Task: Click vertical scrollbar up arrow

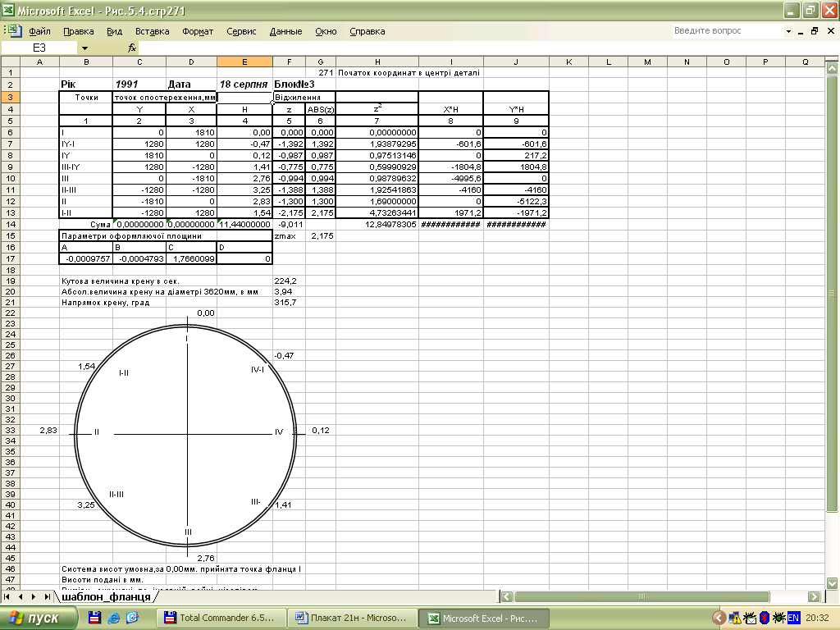Action: point(832,68)
